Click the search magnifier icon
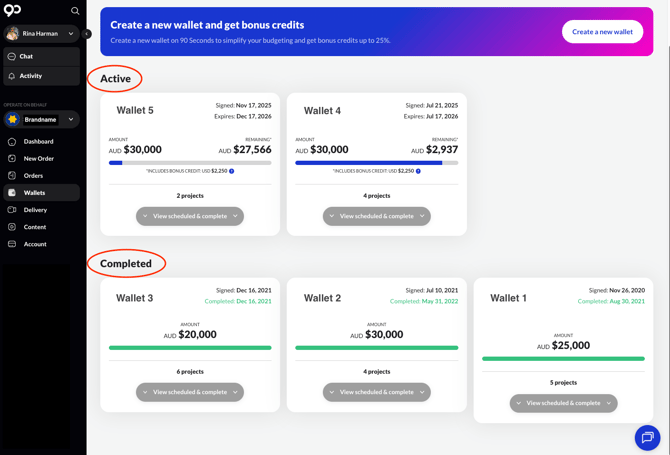Viewport: 670px width, 455px height. [75, 11]
